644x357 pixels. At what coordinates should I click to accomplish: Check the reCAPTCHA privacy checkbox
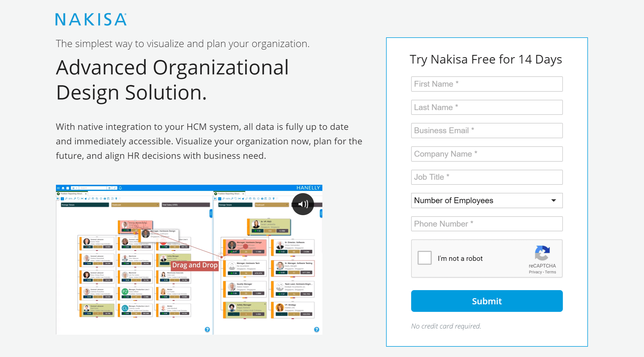click(424, 258)
